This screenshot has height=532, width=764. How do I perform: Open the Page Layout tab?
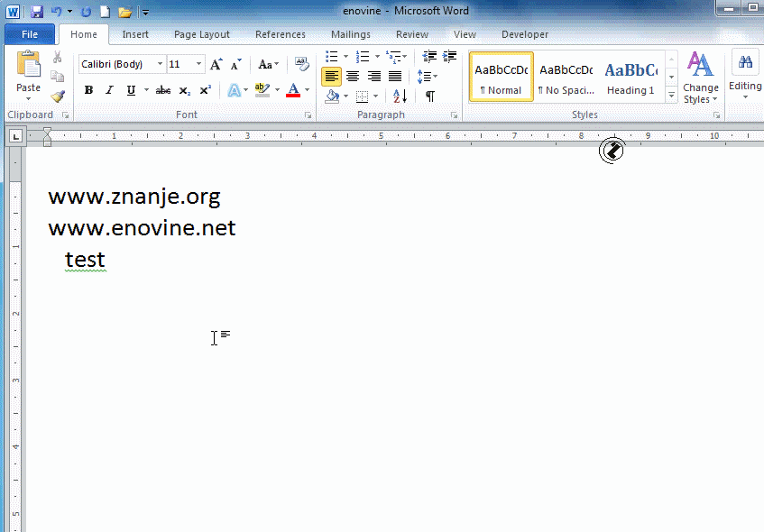pyautogui.click(x=201, y=34)
